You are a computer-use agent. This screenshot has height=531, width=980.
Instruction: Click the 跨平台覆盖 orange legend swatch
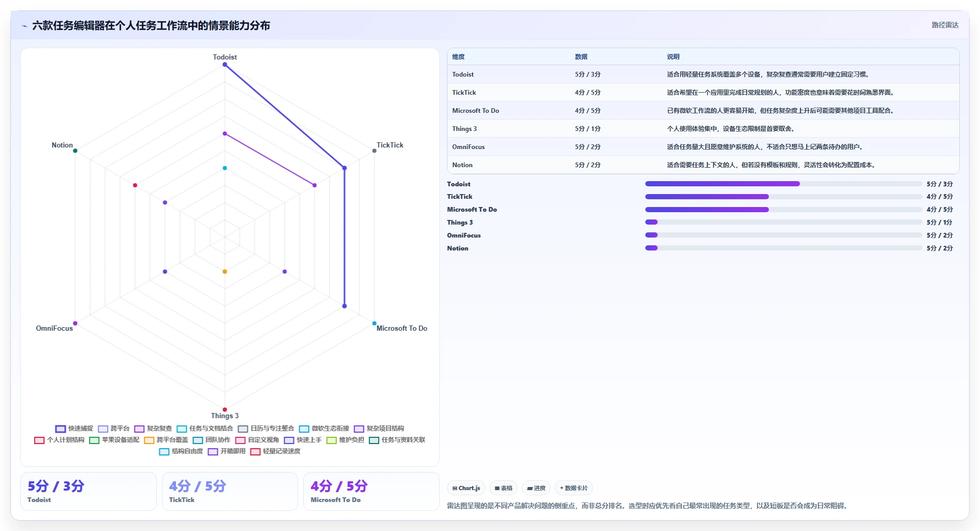click(x=149, y=440)
